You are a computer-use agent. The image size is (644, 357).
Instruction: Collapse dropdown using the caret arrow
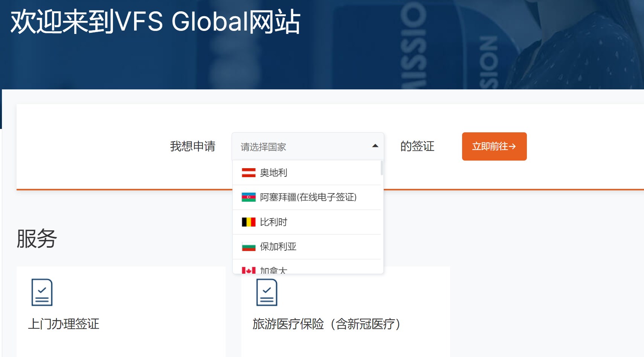[375, 146]
